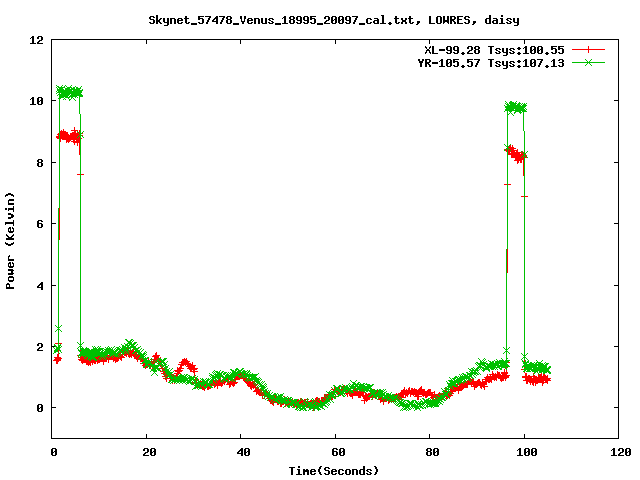Click the y-axis tick label 2
Image resolution: width=640 pixels, height=480 pixels.
(x=40, y=347)
